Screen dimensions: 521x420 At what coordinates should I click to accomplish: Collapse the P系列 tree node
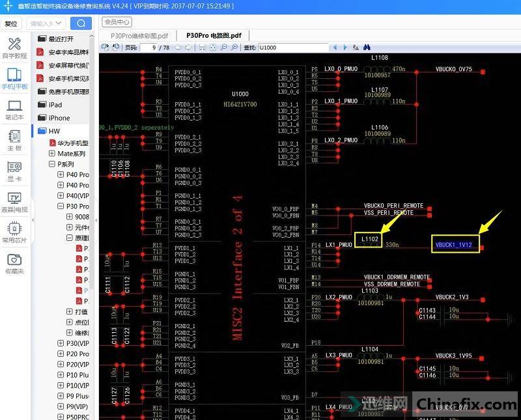pos(52,164)
